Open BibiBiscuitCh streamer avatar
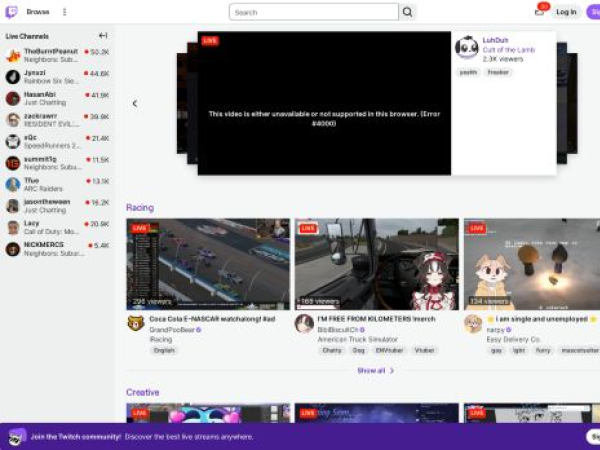The image size is (600, 450). click(x=304, y=323)
